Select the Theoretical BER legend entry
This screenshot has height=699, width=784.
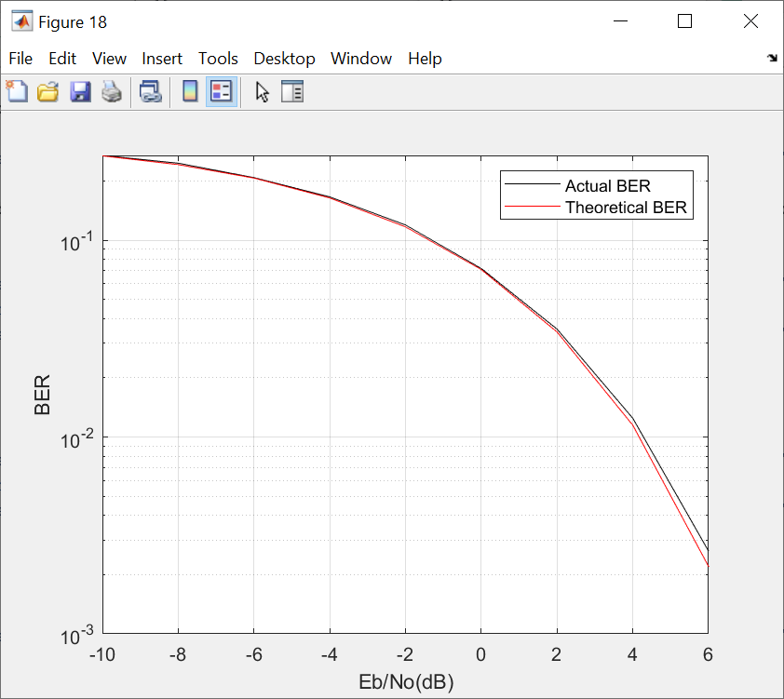point(625,208)
